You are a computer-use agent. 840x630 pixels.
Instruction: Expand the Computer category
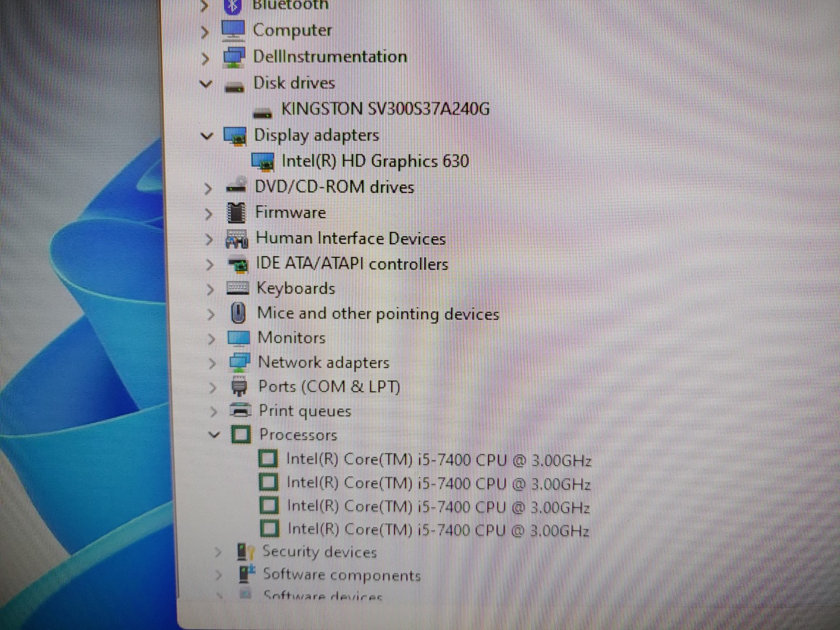click(x=204, y=32)
